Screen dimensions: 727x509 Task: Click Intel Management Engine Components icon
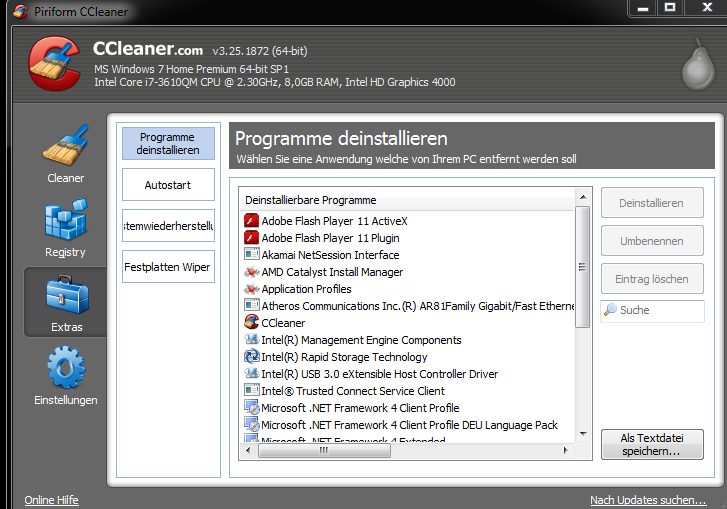pos(251,339)
